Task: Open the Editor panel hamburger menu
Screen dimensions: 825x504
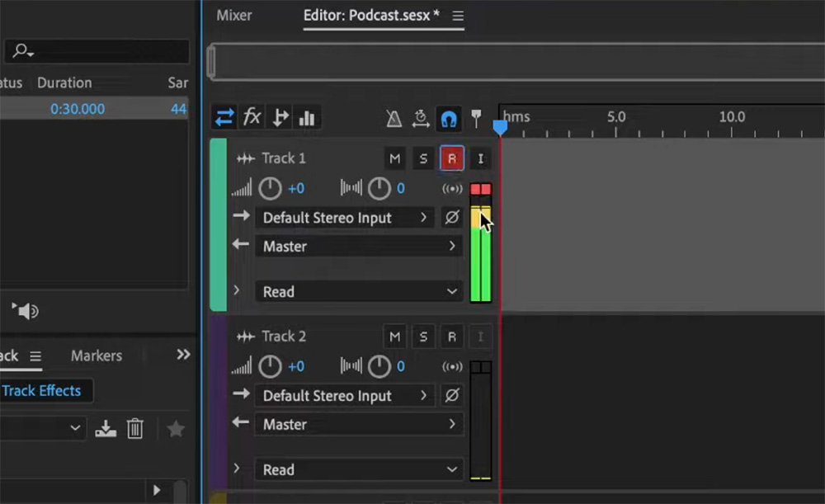Action: click(458, 16)
